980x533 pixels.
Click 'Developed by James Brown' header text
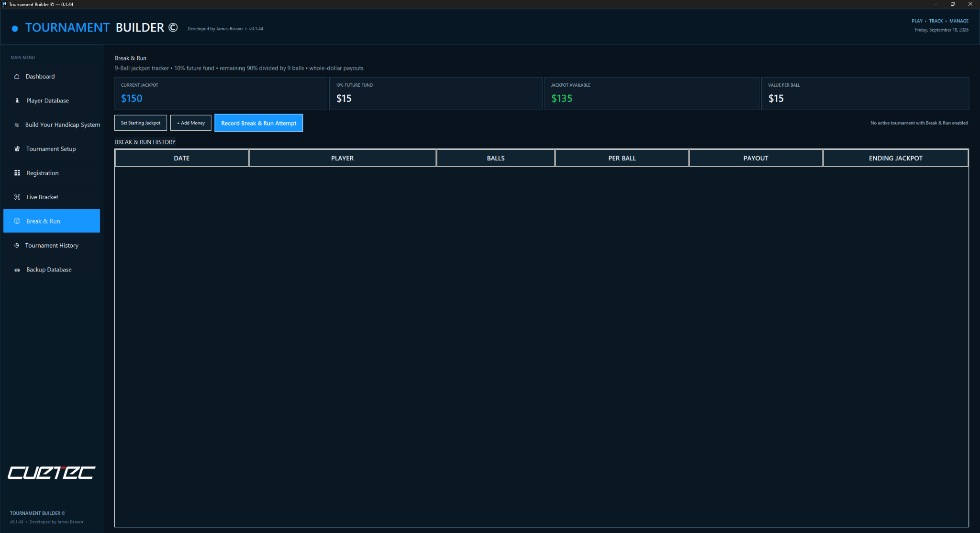(215, 29)
